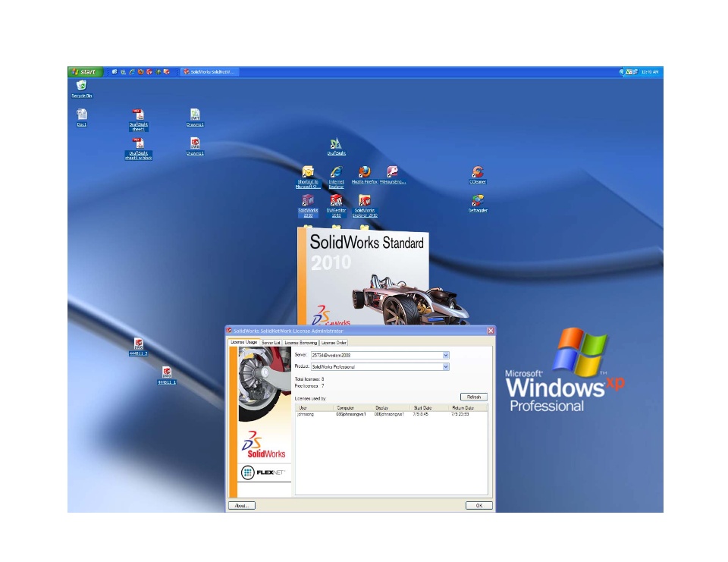
Task: Open the Recycle Bin desktop icon
Action: pos(82,89)
